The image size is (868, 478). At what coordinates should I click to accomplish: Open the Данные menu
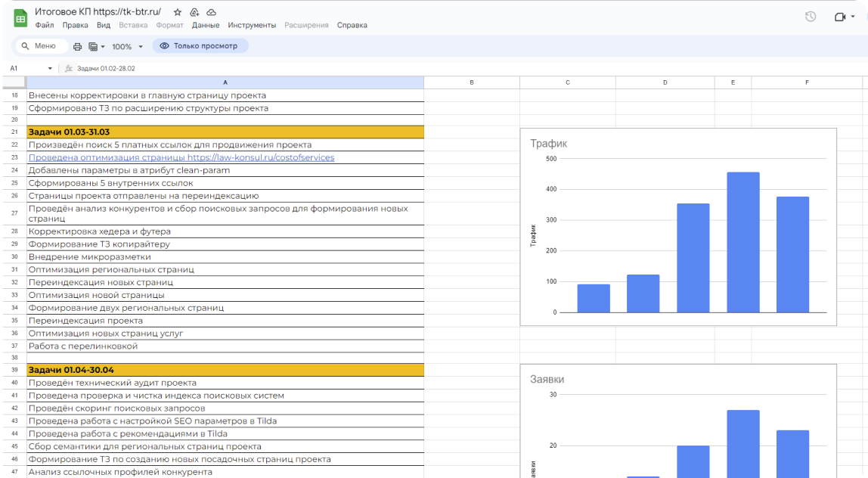[x=206, y=25]
